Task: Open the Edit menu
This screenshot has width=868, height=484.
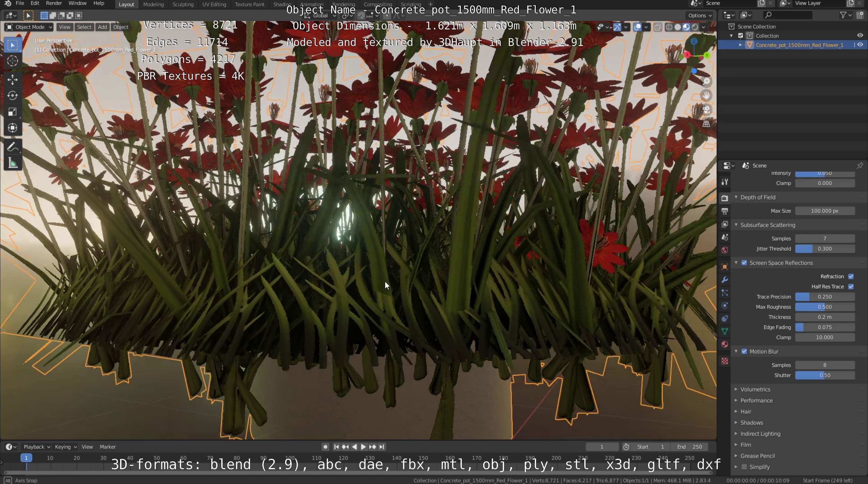Action: coord(35,3)
